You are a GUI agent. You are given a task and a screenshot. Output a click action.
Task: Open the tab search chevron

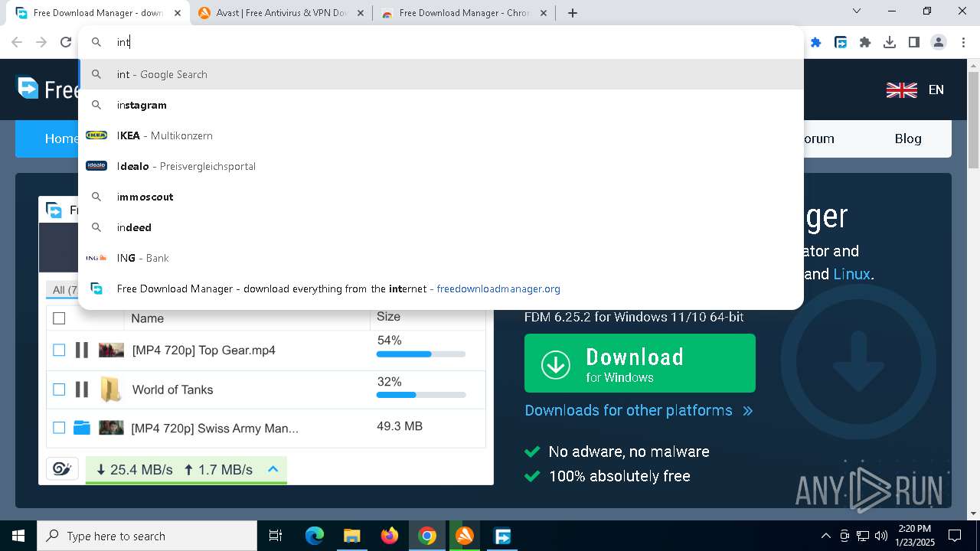click(857, 11)
